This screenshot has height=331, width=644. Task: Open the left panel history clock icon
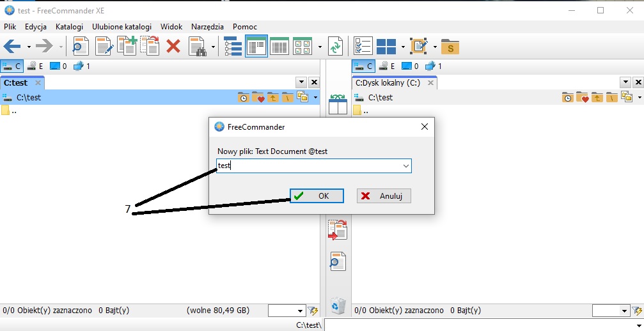click(x=243, y=98)
